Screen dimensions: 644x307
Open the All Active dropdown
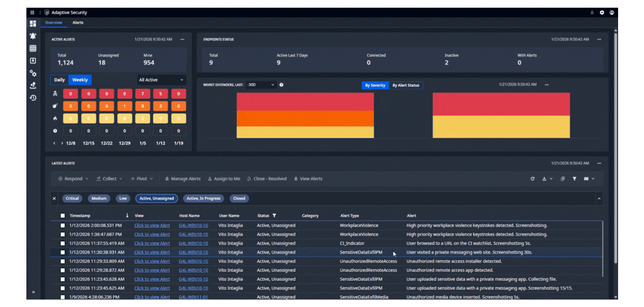(x=161, y=80)
